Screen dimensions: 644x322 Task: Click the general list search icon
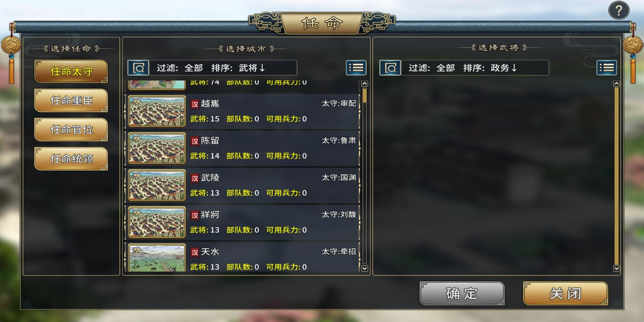click(x=390, y=68)
